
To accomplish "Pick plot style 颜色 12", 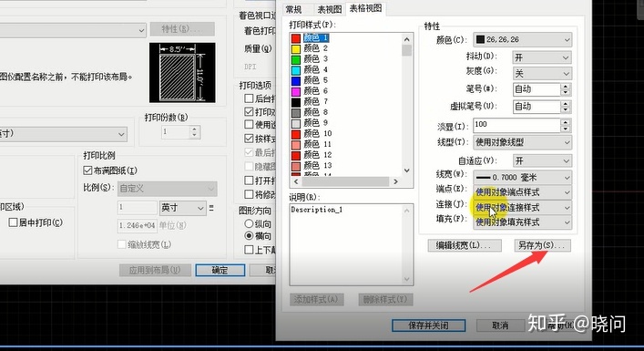I will click(x=318, y=155).
